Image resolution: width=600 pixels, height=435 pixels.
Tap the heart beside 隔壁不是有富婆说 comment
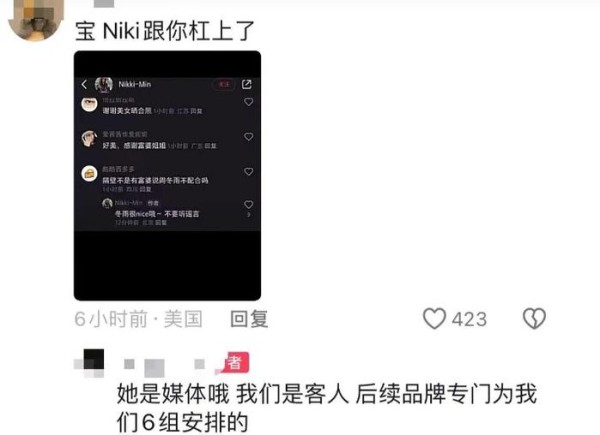[x=249, y=172]
